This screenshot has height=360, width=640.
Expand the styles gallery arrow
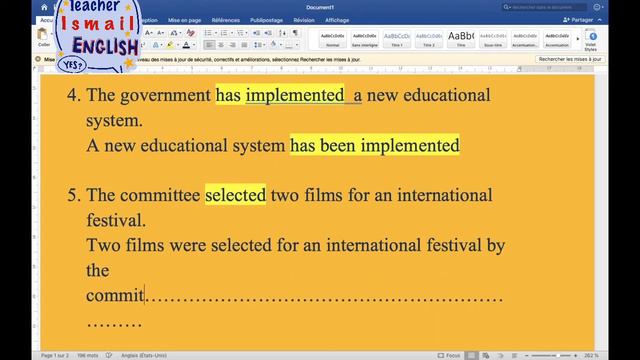pos(578,39)
